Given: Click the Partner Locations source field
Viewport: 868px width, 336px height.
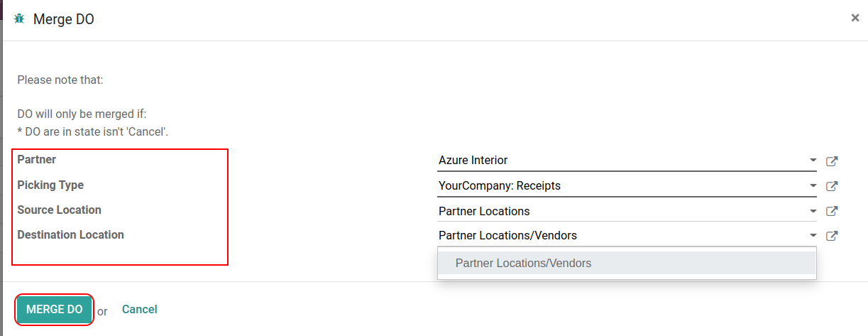Looking at the screenshot, I should (617, 211).
